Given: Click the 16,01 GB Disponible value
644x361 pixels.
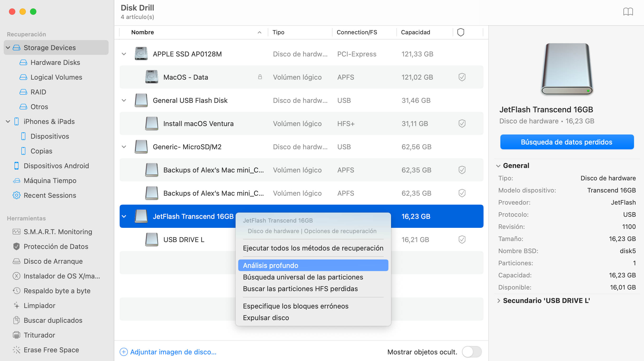Looking at the screenshot, I should tap(623, 287).
